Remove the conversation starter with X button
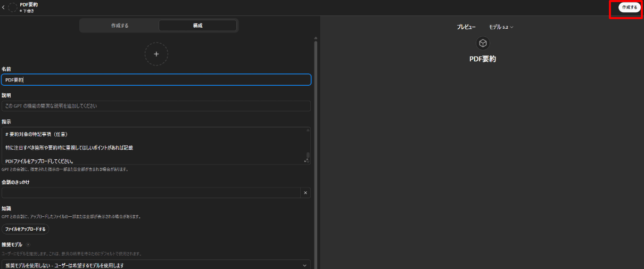The width and height of the screenshot is (644, 269). click(x=305, y=193)
